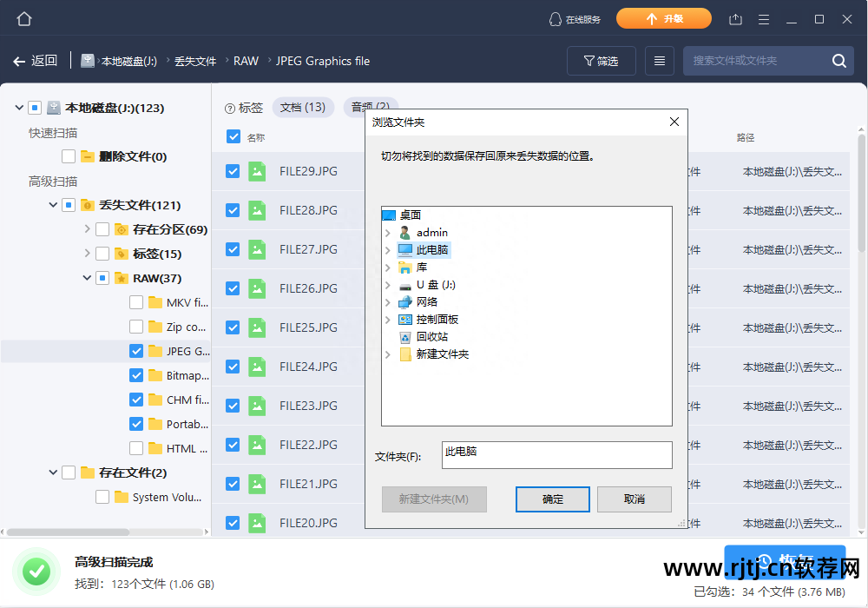Image resolution: width=868 pixels, height=608 pixels.
Task: Check the MKV file type checkbox
Action: point(136,302)
